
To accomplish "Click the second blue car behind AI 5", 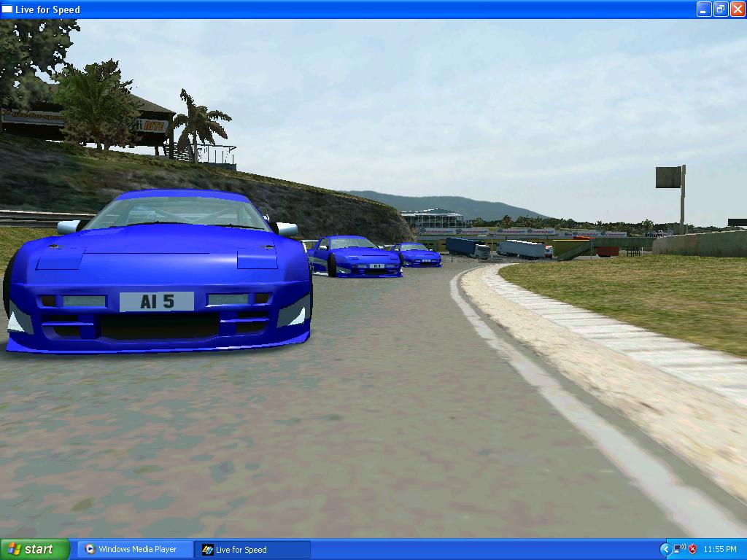I will (x=355, y=257).
